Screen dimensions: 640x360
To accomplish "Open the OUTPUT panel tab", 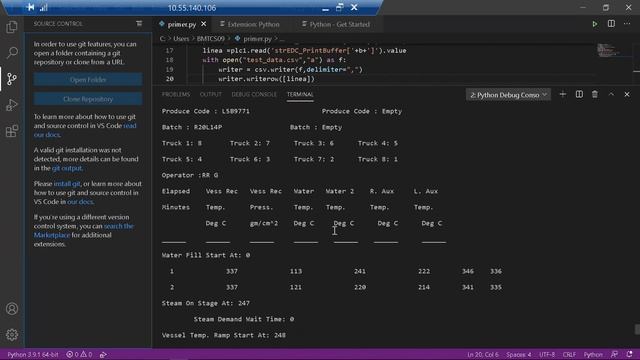I will (x=211, y=94).
